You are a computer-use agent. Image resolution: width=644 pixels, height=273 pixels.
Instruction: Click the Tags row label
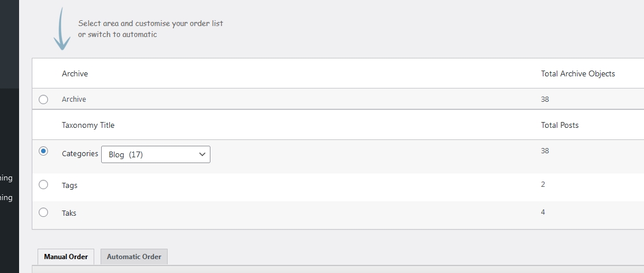tap(69, 185)
